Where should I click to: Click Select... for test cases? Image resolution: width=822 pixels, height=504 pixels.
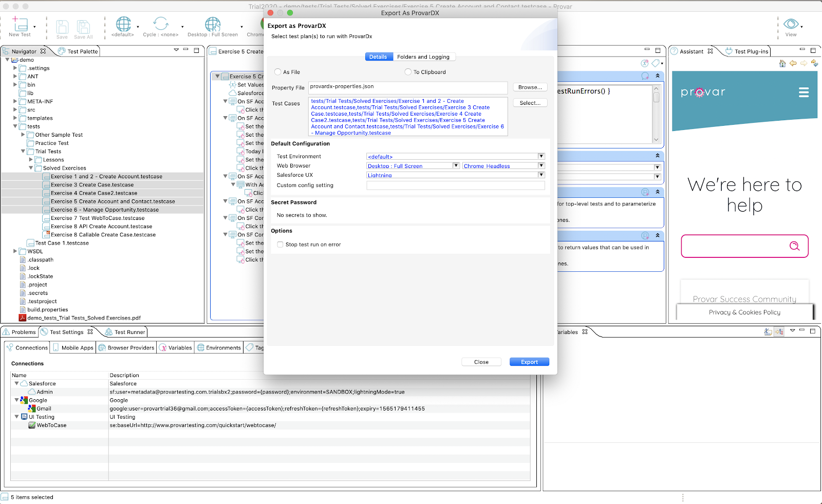click(x=530, y=103)
